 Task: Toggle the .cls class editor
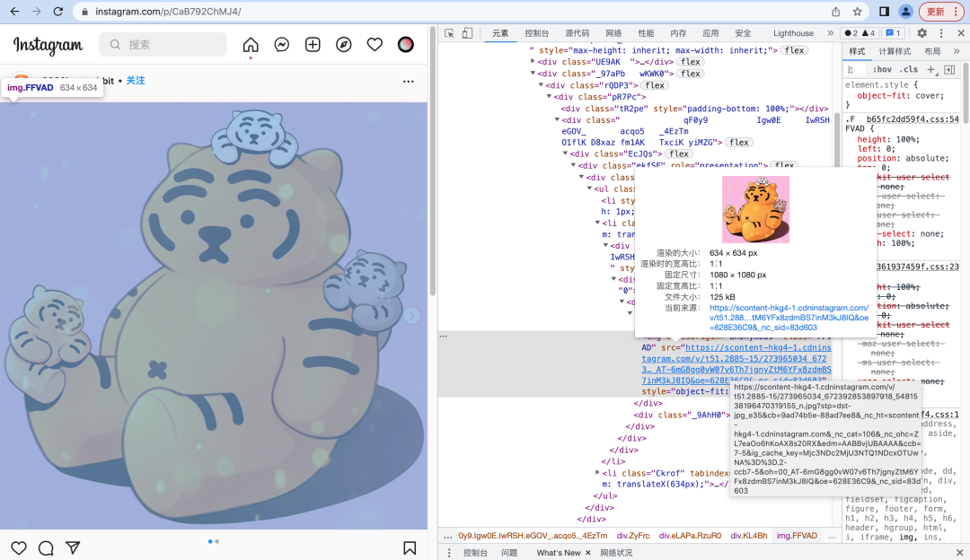click(x=909, y=69)
